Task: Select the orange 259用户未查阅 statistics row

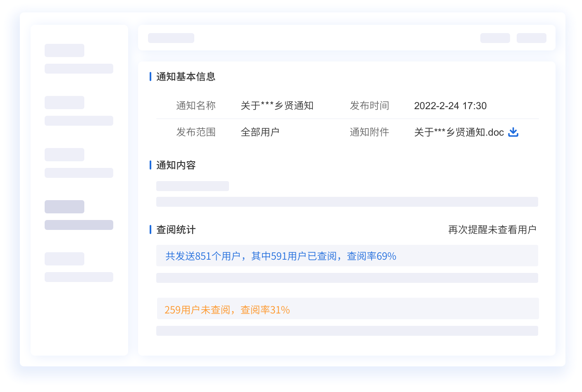Action: pos(347,309)
